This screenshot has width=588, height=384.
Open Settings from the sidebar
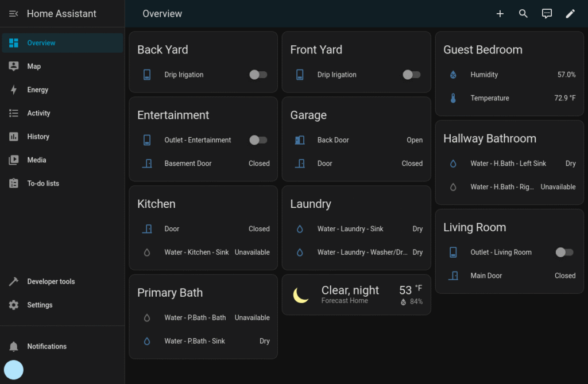(x=40, y=305)
